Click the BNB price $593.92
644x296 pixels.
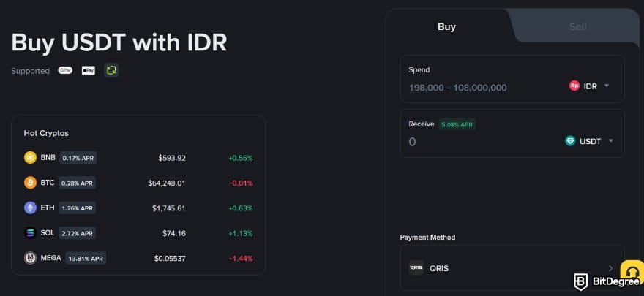(172, 158)
